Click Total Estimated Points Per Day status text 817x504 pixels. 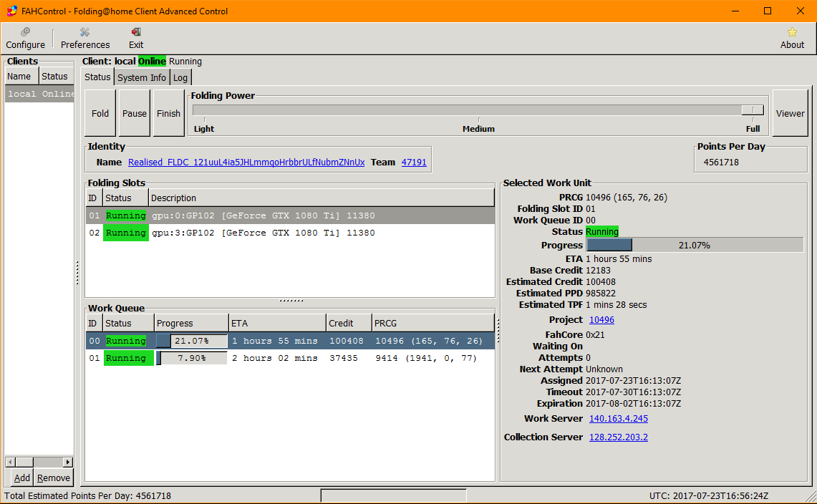coord(87,495)
